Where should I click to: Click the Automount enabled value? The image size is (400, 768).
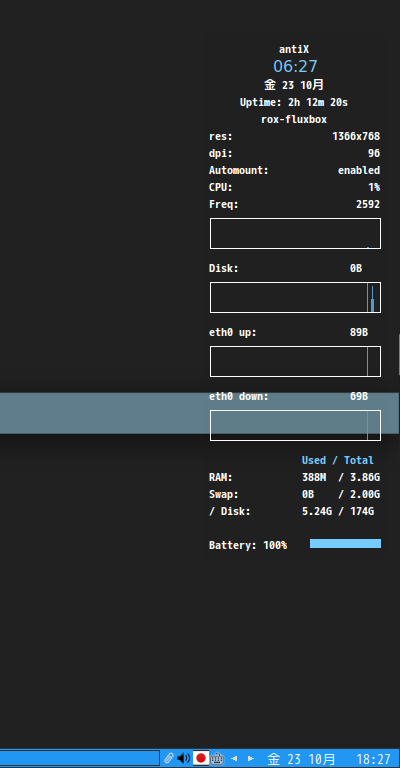tap(359, 170)
